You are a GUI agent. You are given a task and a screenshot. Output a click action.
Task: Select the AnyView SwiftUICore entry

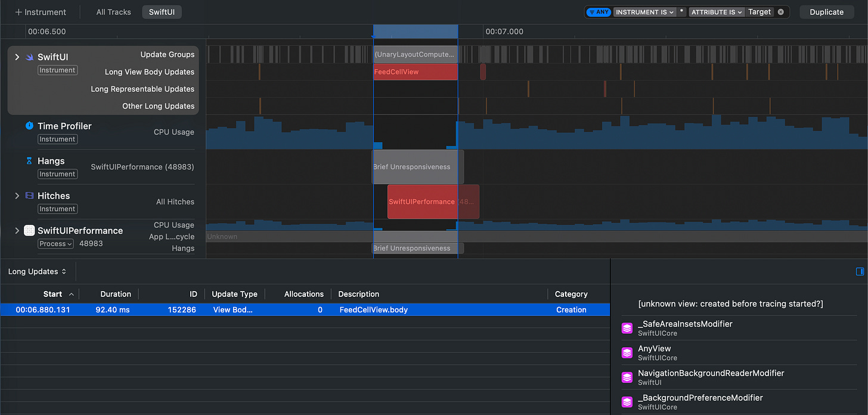(x=739, y=353)
